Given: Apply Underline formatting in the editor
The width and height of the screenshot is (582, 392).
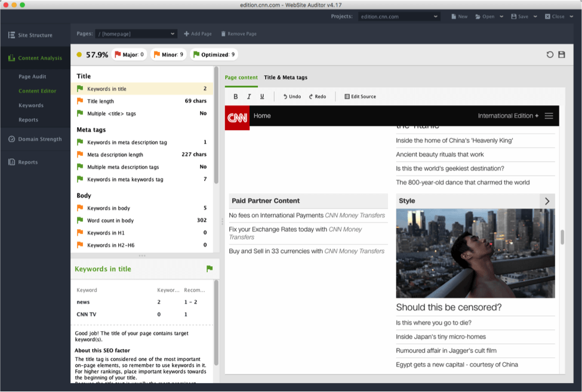Looking at the screenshot, I should pyautogui.click(x=262, y=97).
